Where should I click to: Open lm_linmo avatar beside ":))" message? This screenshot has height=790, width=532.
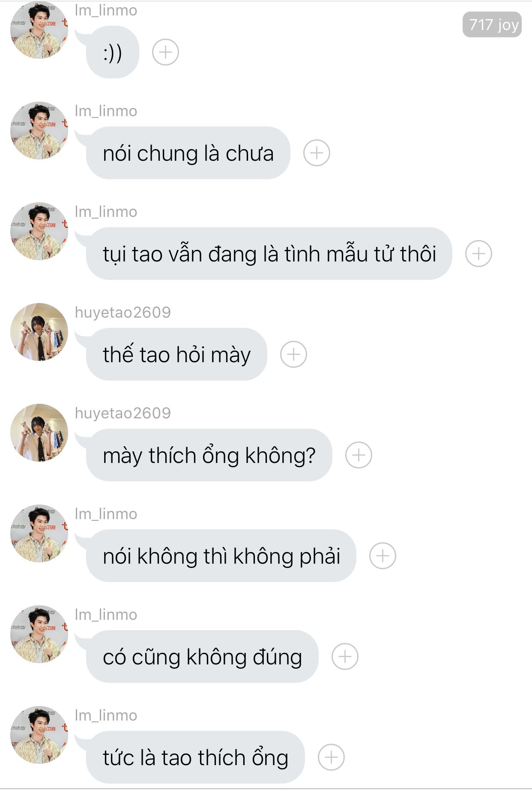[x=39, y=30]
